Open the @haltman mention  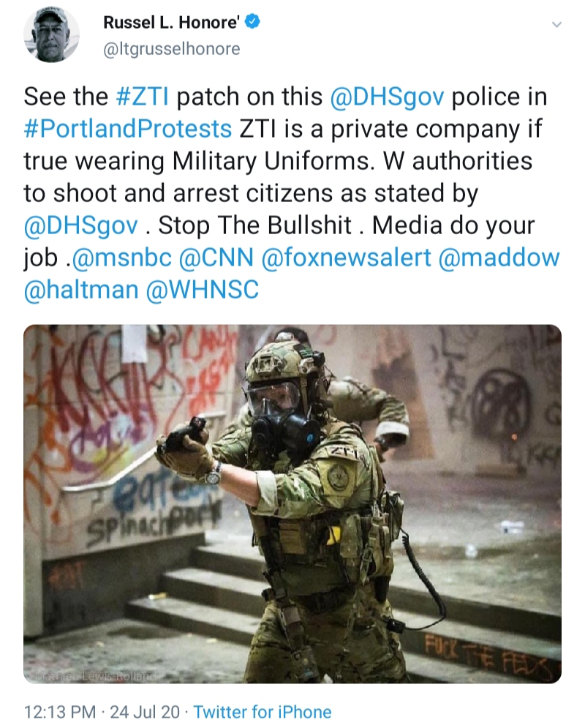coord(81,290)
